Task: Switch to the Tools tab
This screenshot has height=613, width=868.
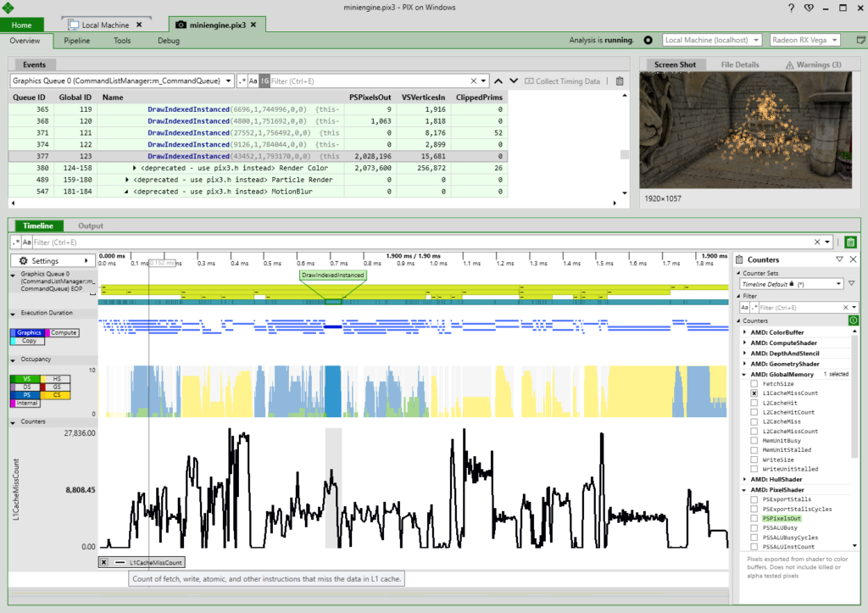Action: pos(122,41)
